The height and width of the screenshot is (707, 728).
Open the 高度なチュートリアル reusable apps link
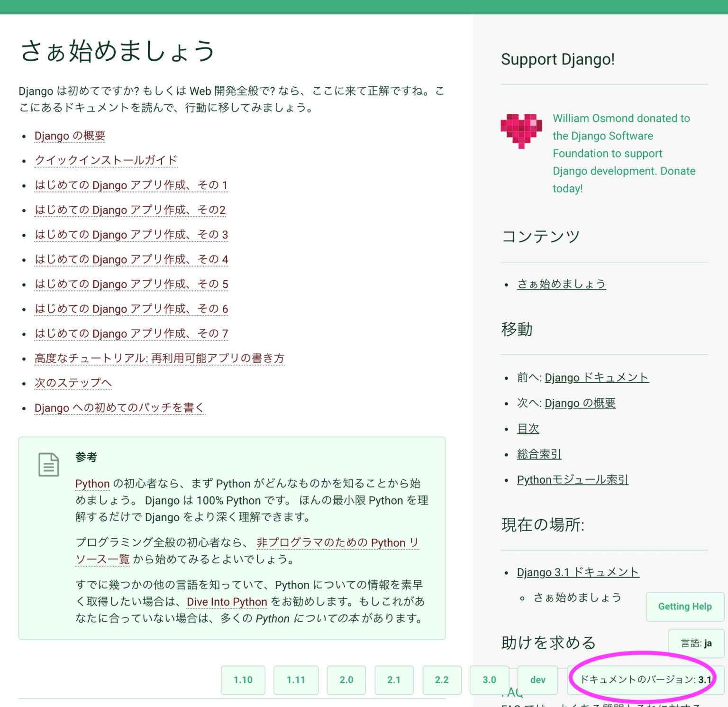pyautogui.click(x=159, y=358)
